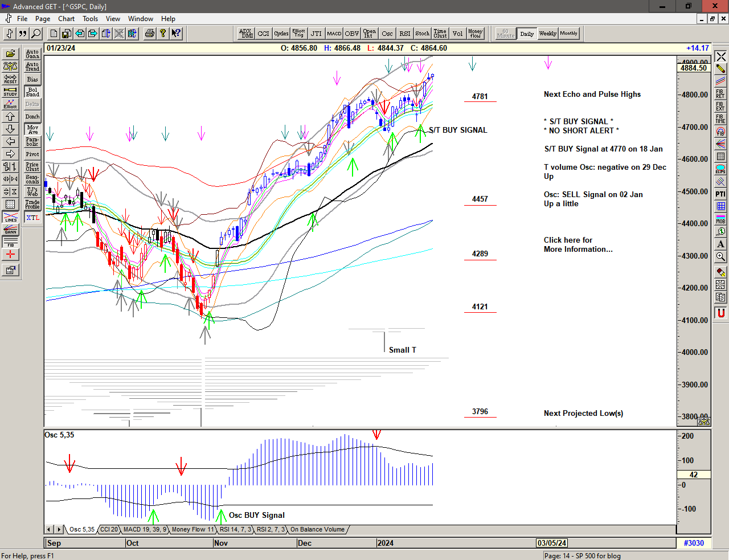
Task: Click 'Click here for More Information' link
Action: pos(578,244)
